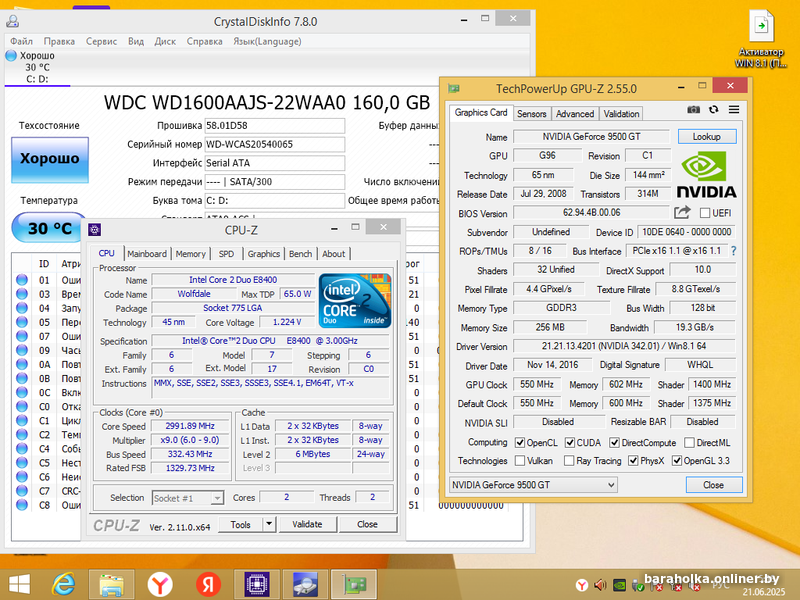Open Сервис menu in CrystalDiskInfo

(102, 41)
